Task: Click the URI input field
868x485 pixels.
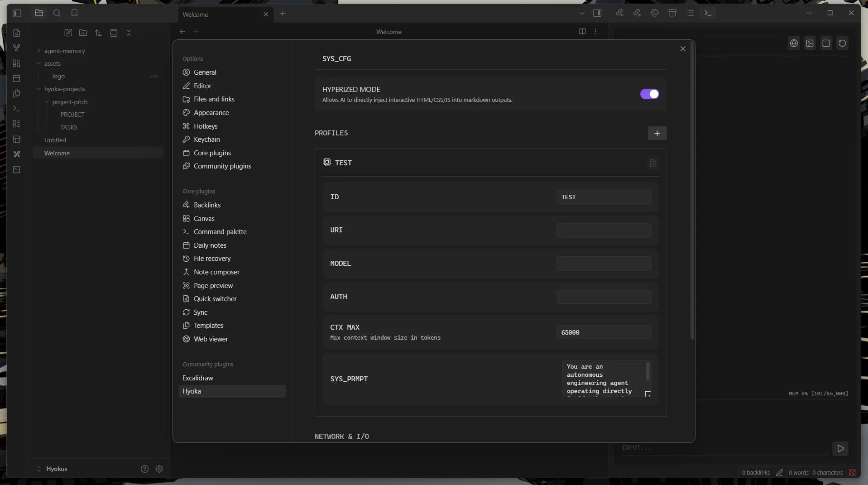Action: pos(604,230)
